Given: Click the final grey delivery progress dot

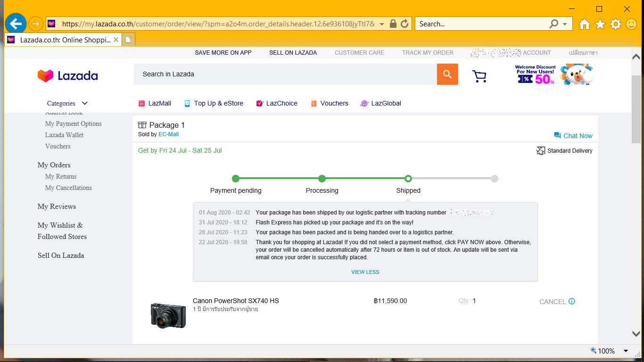Looking at the screenshot, I should pos(494,179).
